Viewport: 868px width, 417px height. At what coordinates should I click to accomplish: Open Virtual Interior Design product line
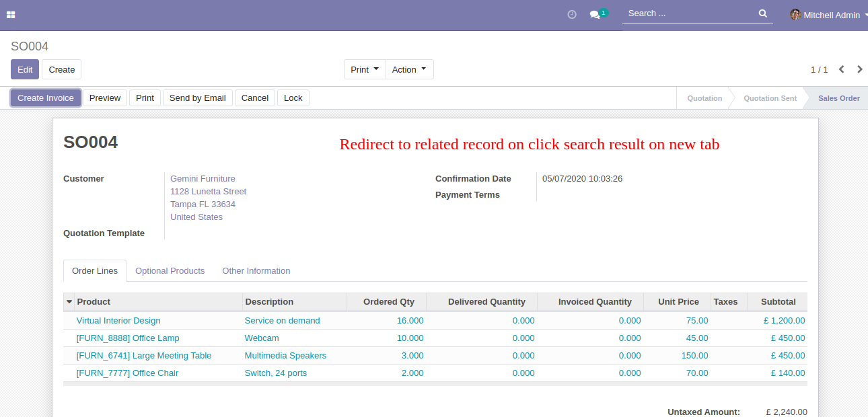click(118, 320)
